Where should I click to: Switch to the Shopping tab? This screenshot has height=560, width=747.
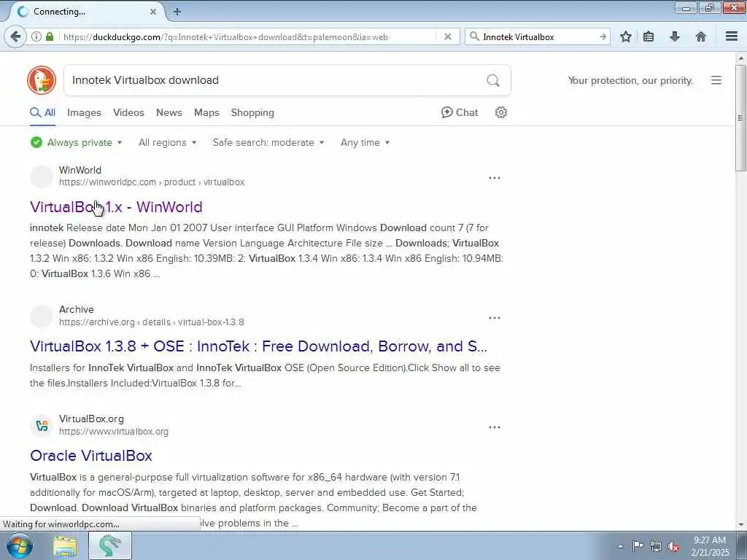click(252, 113)
